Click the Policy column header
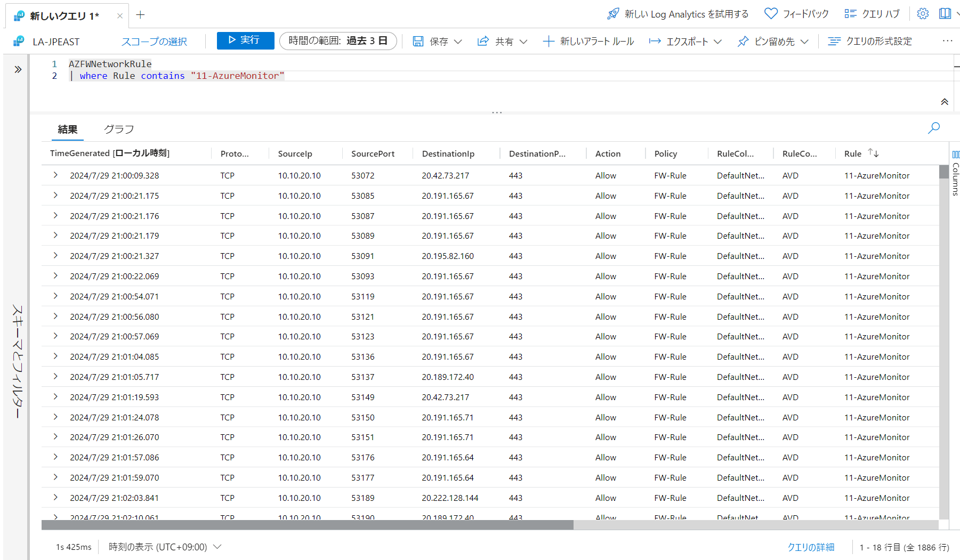This screenshot has height=560, width=960. coord(665,153)
